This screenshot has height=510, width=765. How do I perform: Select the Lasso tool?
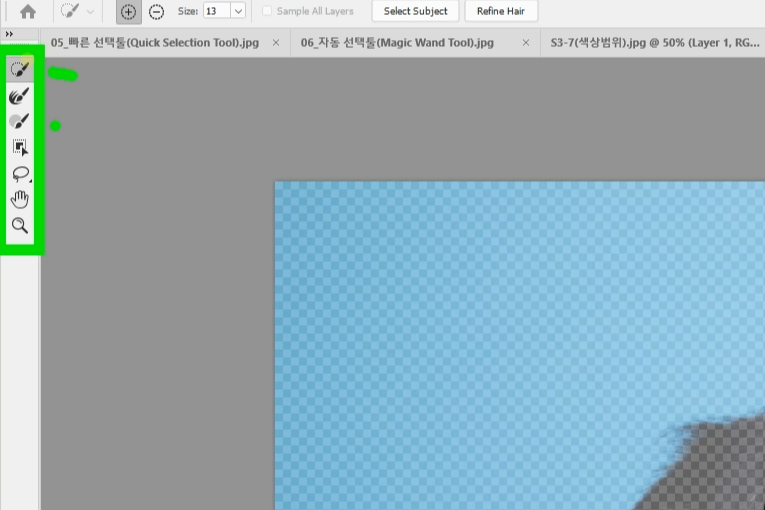20,174
